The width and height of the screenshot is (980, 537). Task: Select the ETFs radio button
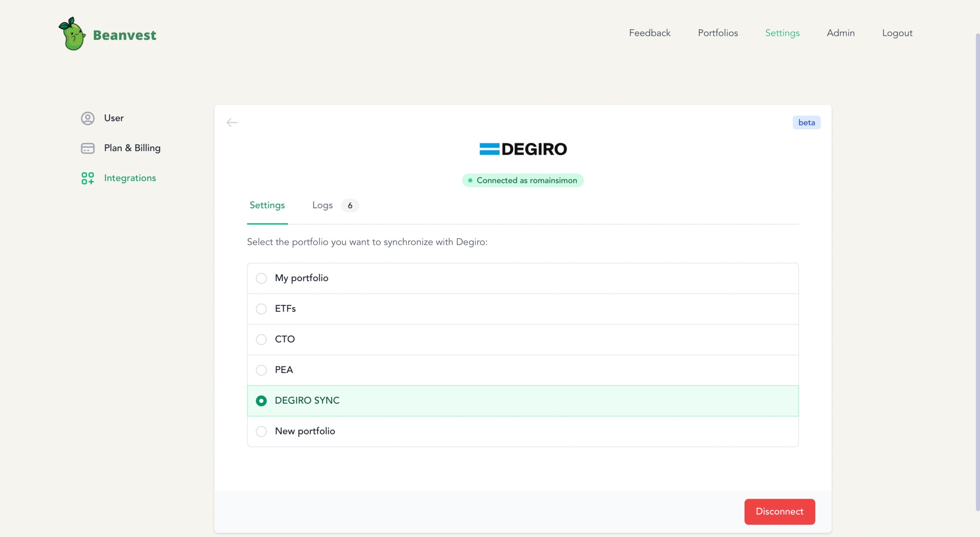[x=261, y=309]
